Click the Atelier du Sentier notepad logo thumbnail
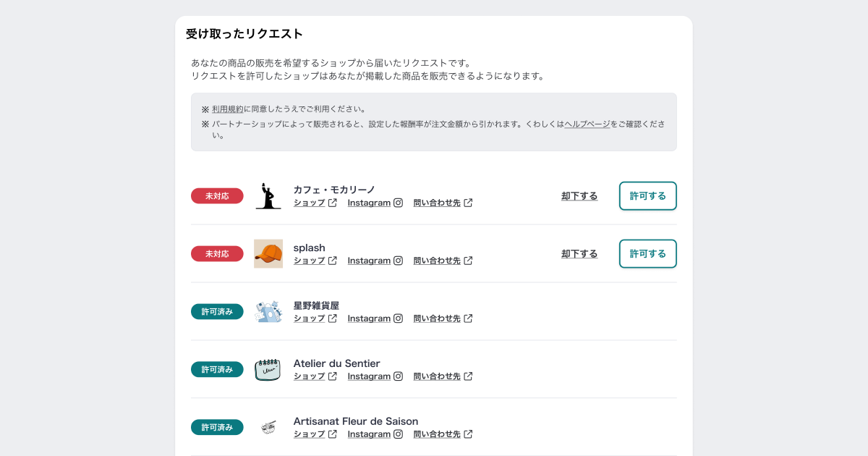This screenshot has height=456, width=868. [x=268, y=370]
